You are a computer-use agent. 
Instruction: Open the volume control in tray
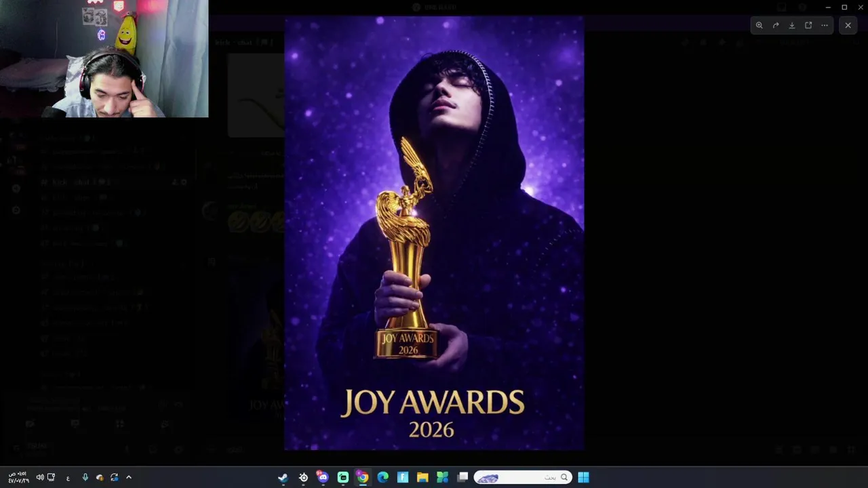(x=40, y=477)
